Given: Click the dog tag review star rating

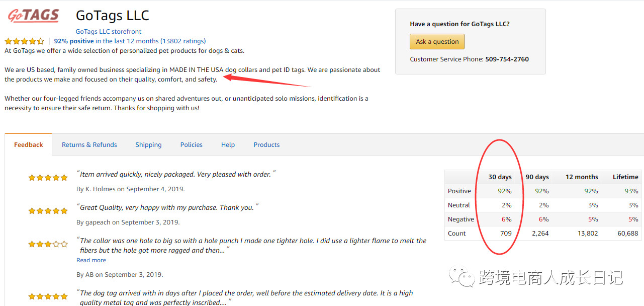Looking at the screenshot, I should click(x=48, y=296).
